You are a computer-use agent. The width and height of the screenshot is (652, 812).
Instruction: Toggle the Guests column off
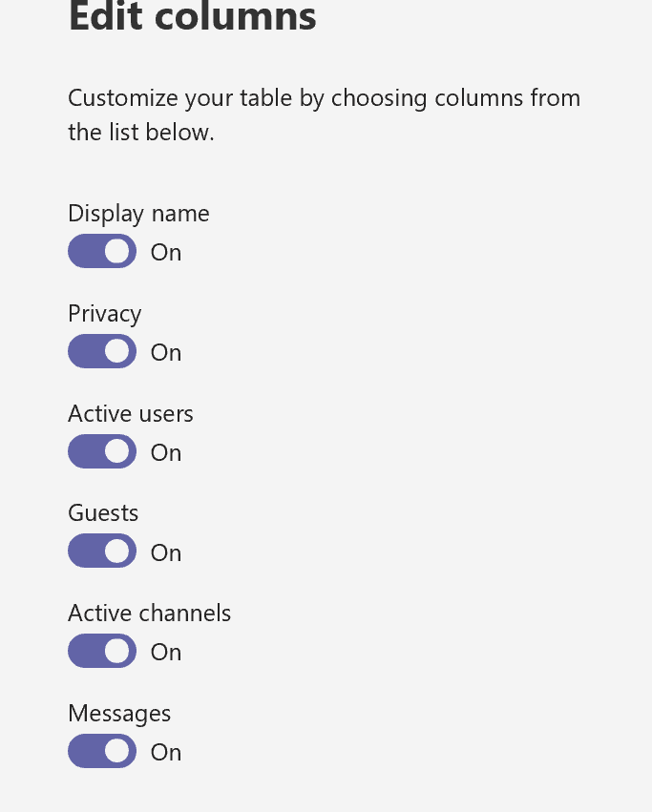102,552
